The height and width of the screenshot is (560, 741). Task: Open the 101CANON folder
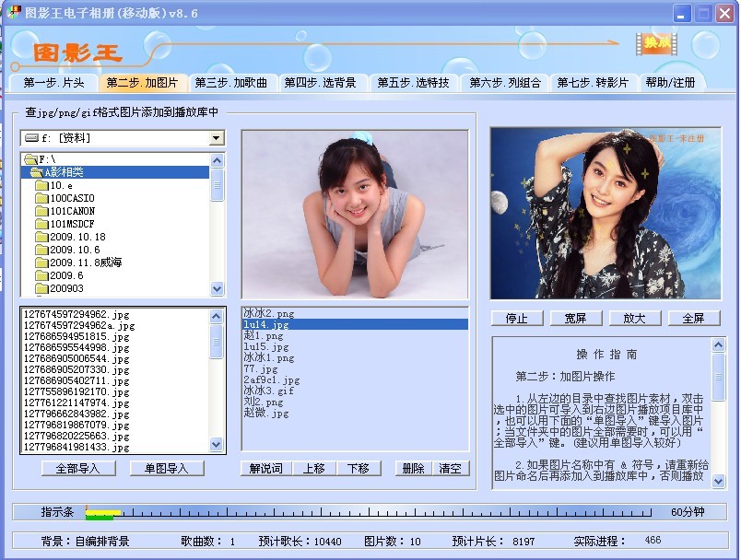click(65, 211)
